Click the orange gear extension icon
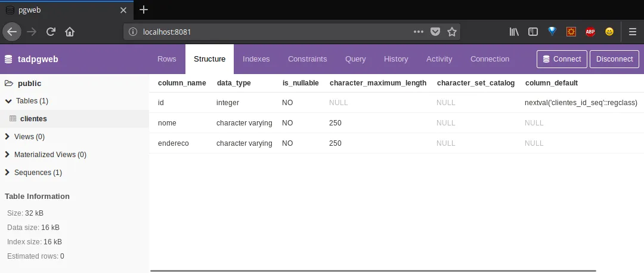644x273 pixels. (x=571, y=32)
